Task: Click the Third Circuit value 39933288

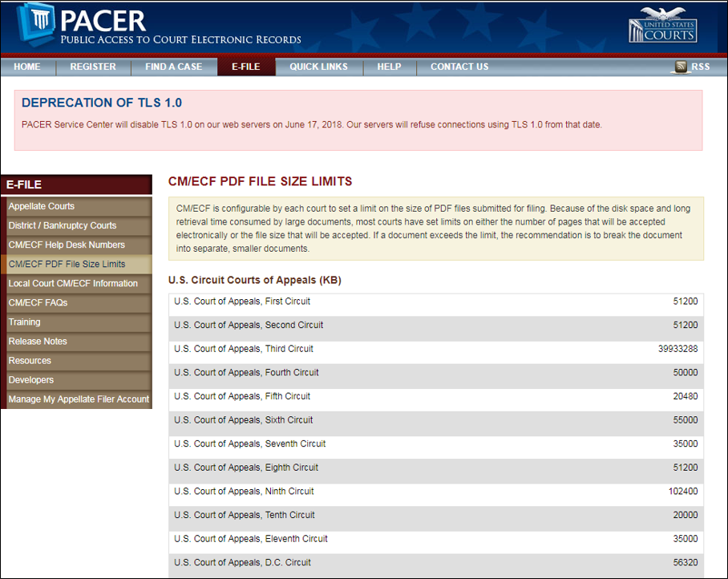Action: tap(677, 349)
